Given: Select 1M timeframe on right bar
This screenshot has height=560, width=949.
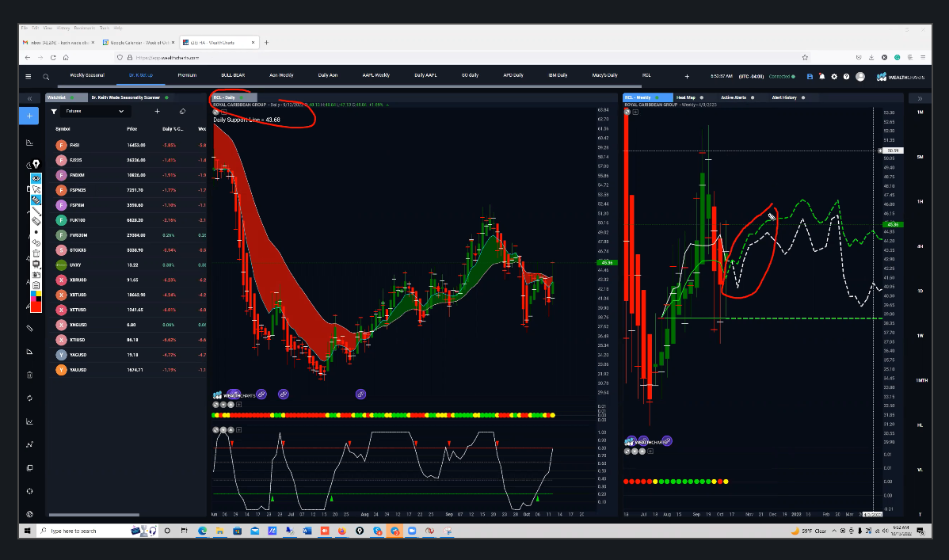Looking at the screenshot, I should [x=920, y=112].
